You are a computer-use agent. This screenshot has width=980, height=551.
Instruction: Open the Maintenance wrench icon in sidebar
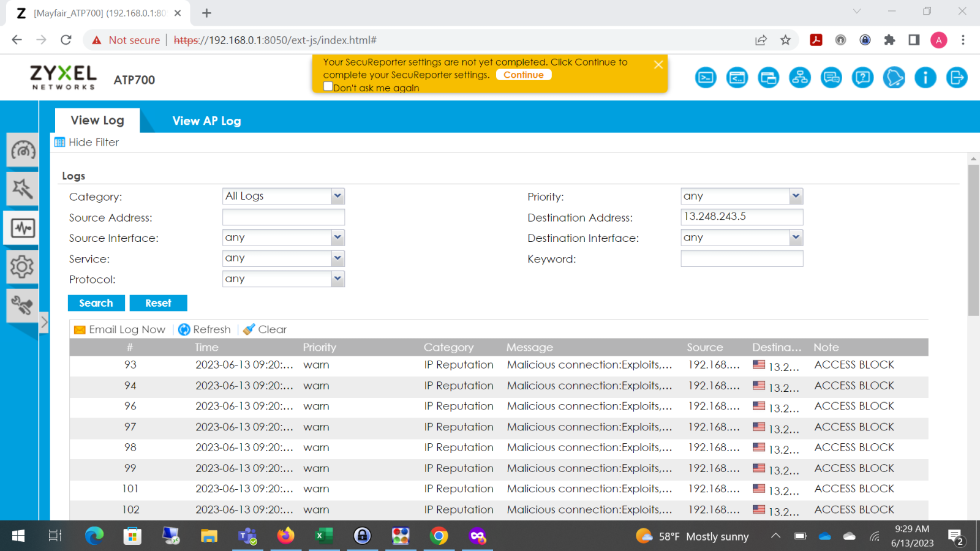[x=23, y=305]
